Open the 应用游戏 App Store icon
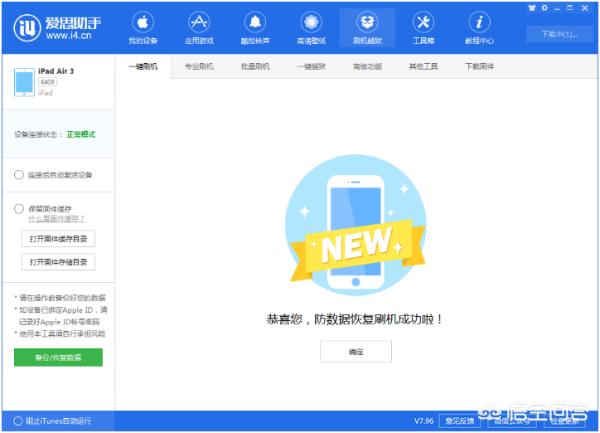The height and width of the screenshot is (433, 600). (199, 22)
